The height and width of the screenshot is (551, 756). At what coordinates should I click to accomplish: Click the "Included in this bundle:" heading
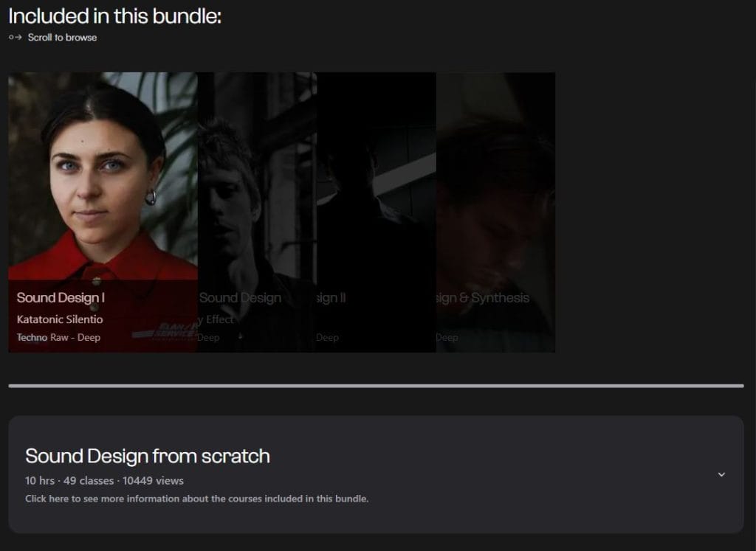pyautogui.click(x=114, y=16)
